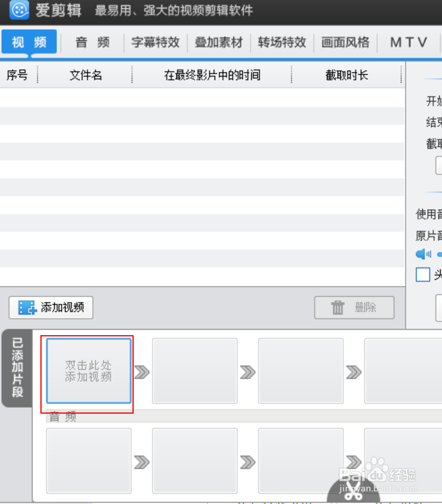The width and height of the screenshot is (442, 504).
Task: Select the second empty video clip slot
Action: (195, 371)
